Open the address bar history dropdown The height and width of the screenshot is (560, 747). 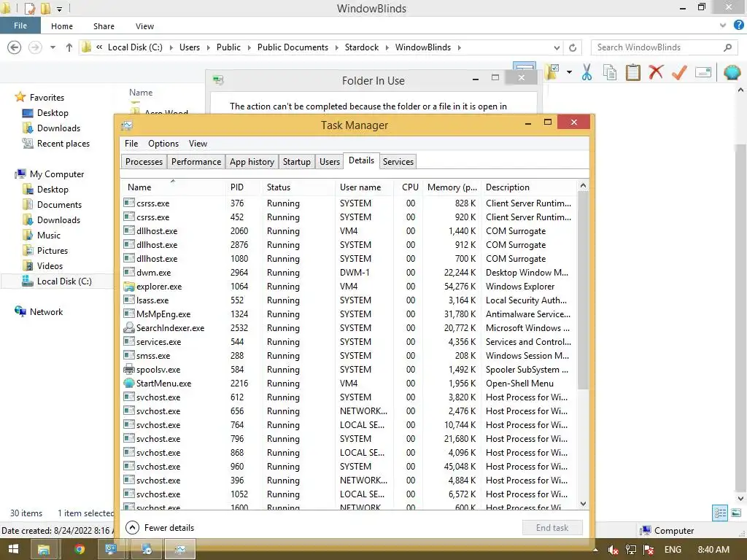[557, 47]
